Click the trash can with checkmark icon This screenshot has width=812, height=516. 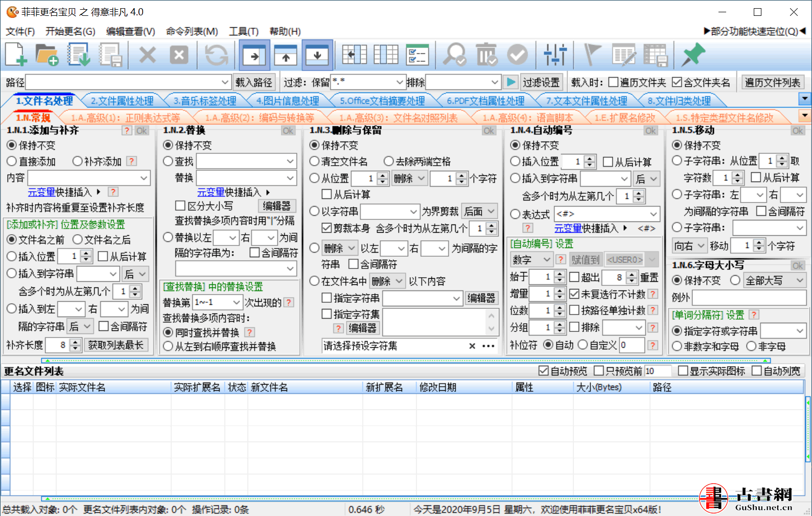pyautogui.click(x=486, y=55)
